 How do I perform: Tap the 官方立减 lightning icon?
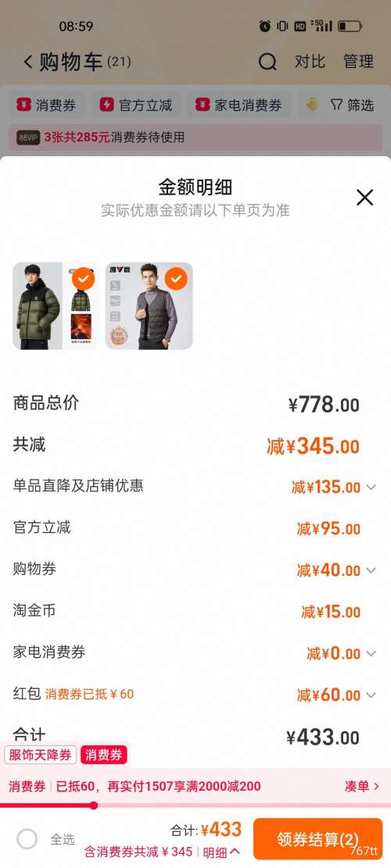click(x=107, y=105)
